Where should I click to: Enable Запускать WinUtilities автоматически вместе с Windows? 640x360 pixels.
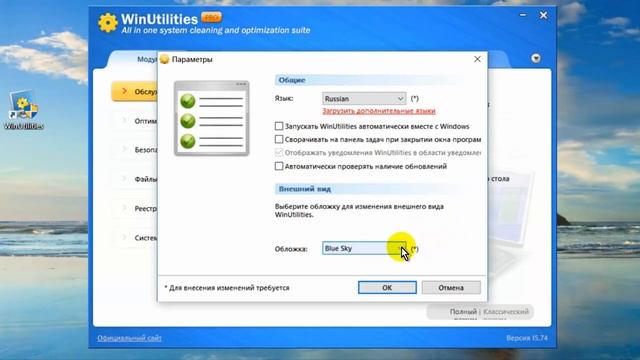pos(279,126)
